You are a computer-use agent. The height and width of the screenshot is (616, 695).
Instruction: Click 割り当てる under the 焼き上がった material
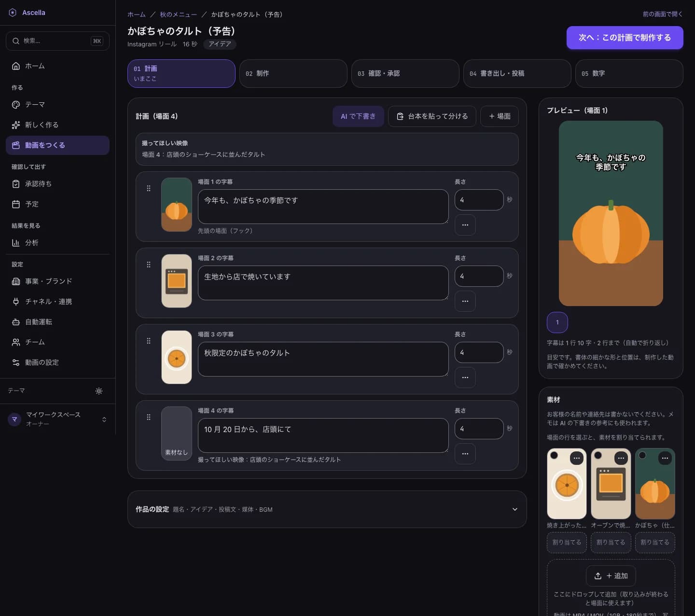click(x=567, y=543)
